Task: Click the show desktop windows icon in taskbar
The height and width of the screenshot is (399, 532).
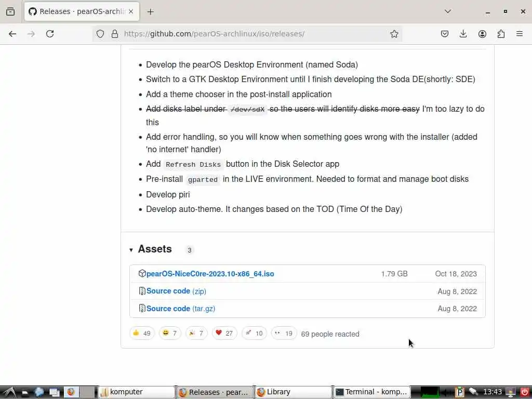Action: (54, 392)
